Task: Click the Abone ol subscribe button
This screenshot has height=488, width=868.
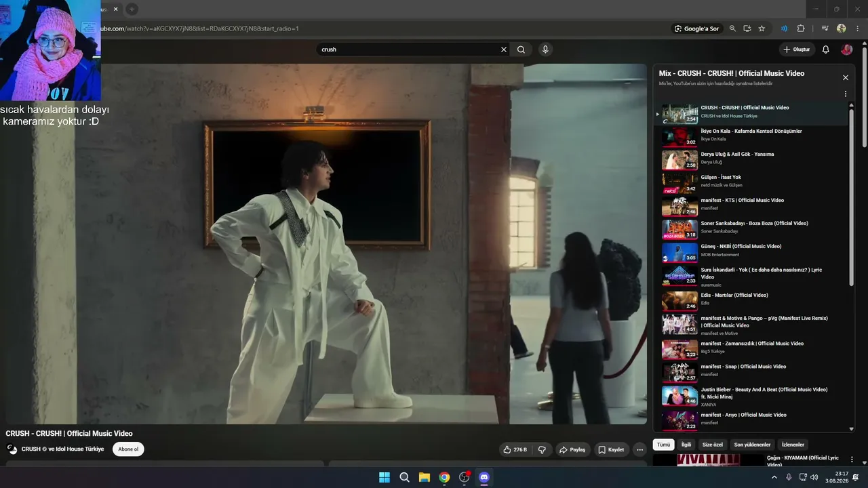Action: 128,449
